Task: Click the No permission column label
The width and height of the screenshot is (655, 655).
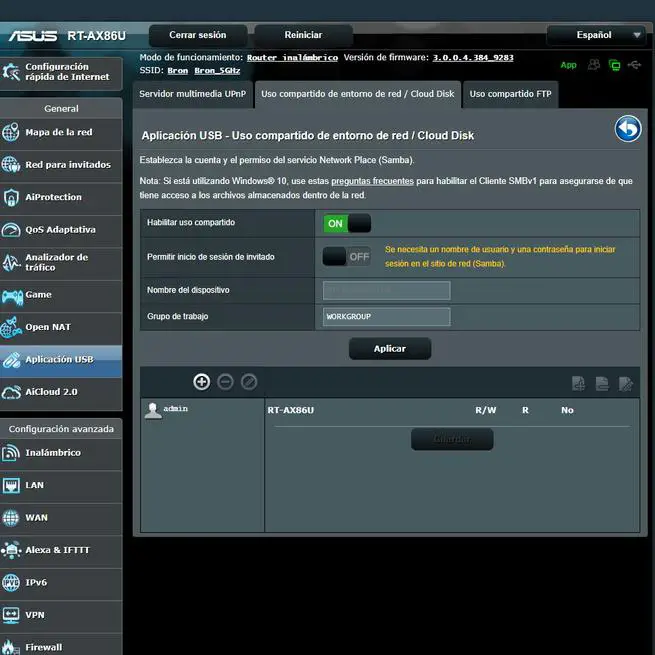Action: 567,411
